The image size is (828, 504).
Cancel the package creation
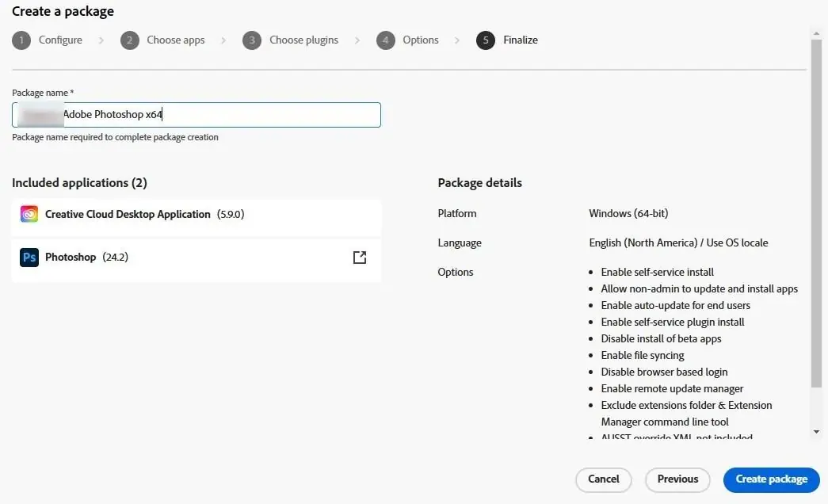tap(604, 479)
